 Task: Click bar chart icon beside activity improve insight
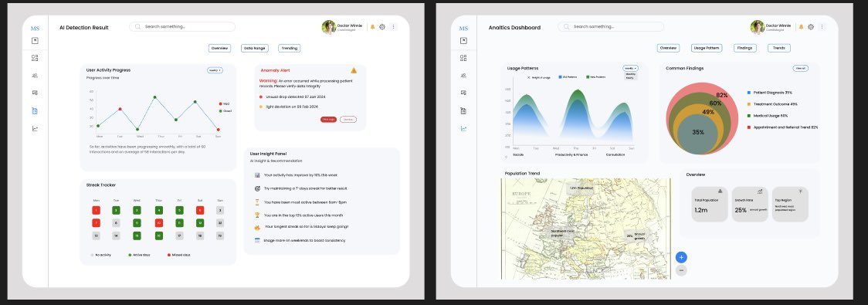(x=257, y=175)
